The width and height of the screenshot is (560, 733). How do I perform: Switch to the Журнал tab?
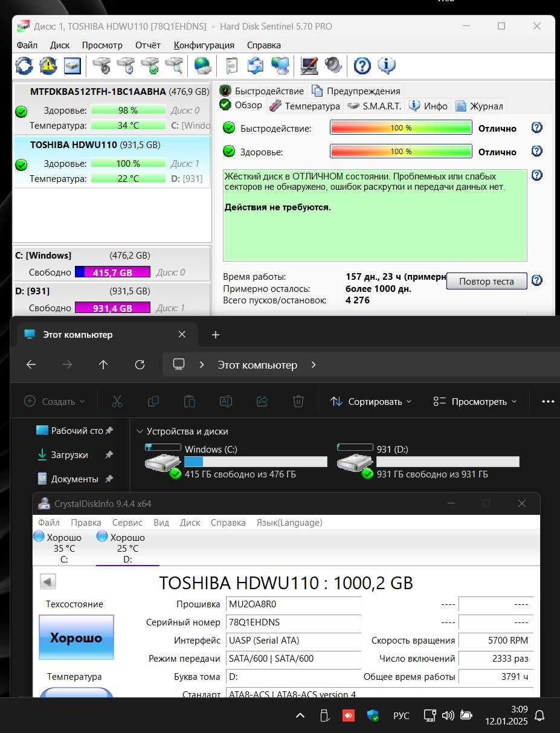tap(479, 106)
